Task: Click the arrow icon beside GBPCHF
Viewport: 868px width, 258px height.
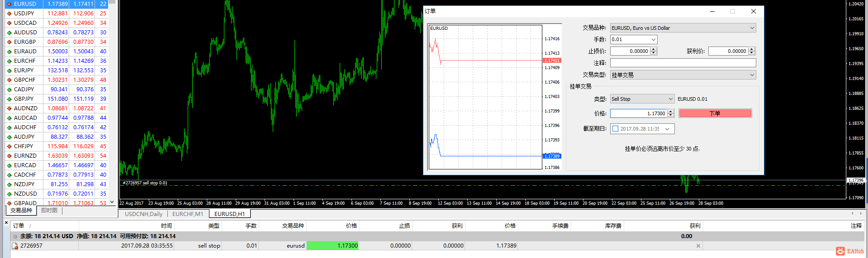Action: pos(9,80)
